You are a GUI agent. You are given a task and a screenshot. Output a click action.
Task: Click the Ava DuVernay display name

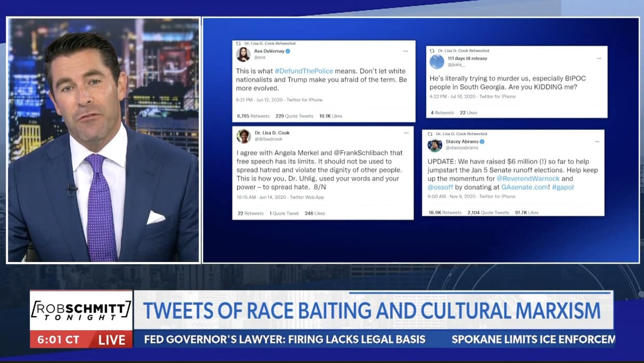(x=268, y=51)
